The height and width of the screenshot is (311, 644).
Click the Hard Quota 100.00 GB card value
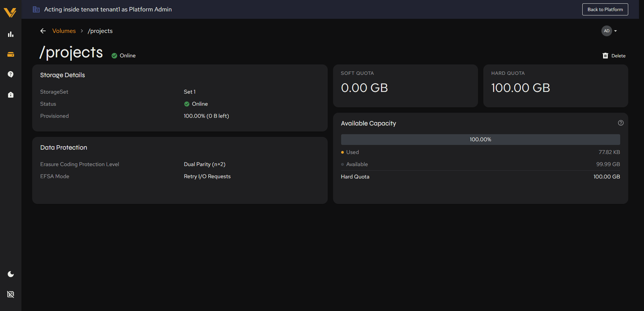click(521, 88)
